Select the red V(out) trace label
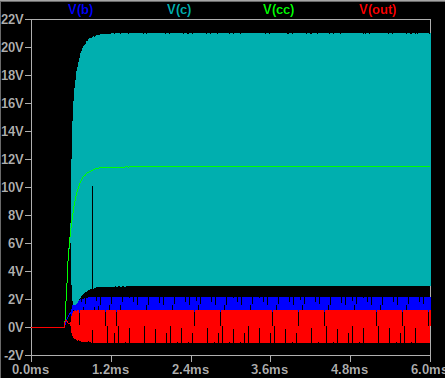 pos(378,10)
